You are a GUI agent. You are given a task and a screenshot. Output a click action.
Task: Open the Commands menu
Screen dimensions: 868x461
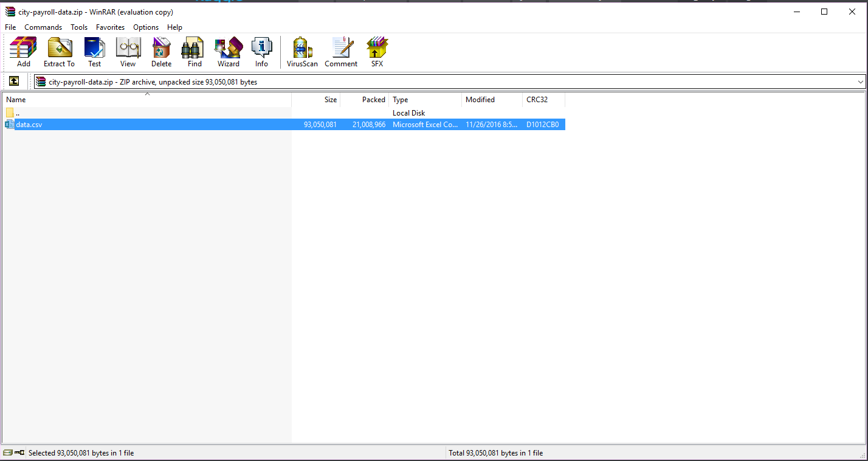43,27
